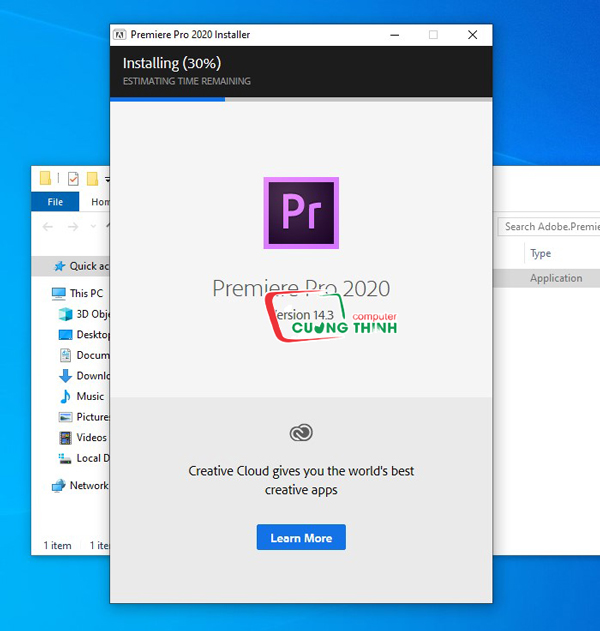Click the 'Premiere Pro 2020' product name text
This screenshot has height=631, width=600.
pos(301,288)
